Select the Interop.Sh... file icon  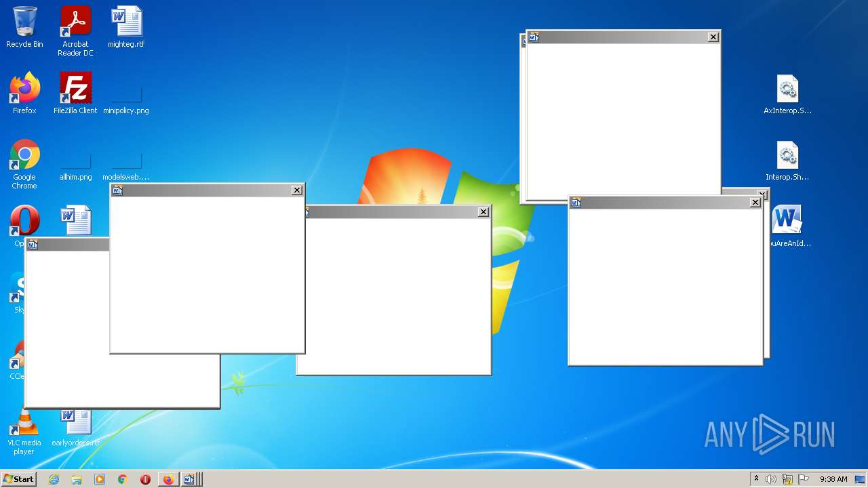click(x=787, y=160)
